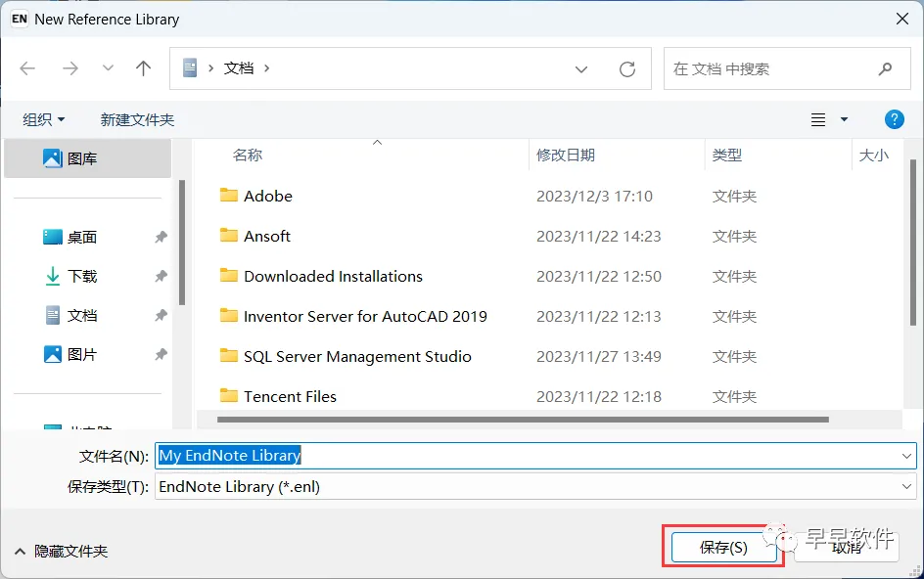
Task: Expand the recent locations dropdown arrow
Action: [x=108, y=68]
